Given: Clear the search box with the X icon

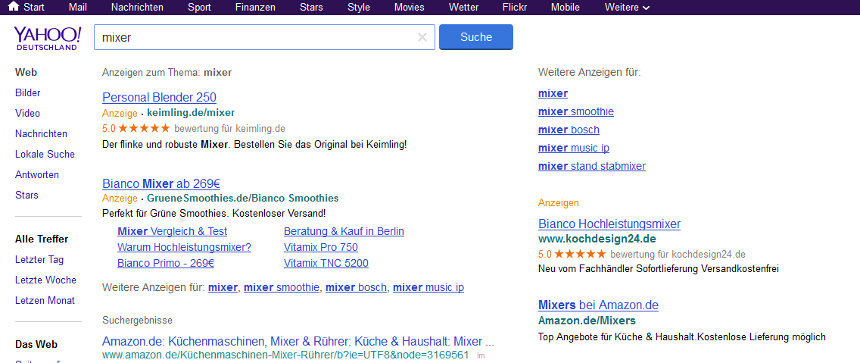Looking at the screenshot, I should coord(422,37).
